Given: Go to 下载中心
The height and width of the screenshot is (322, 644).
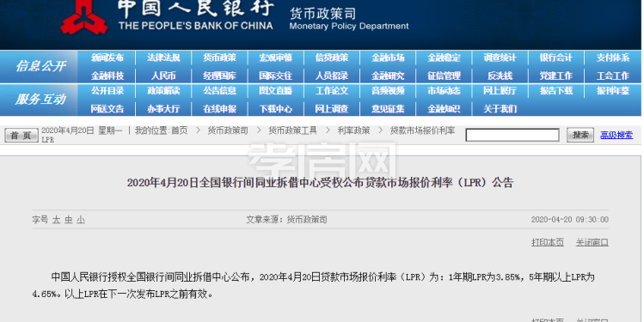Looking at the screenshot, I should pyautogui.click(x=276, y=109).
